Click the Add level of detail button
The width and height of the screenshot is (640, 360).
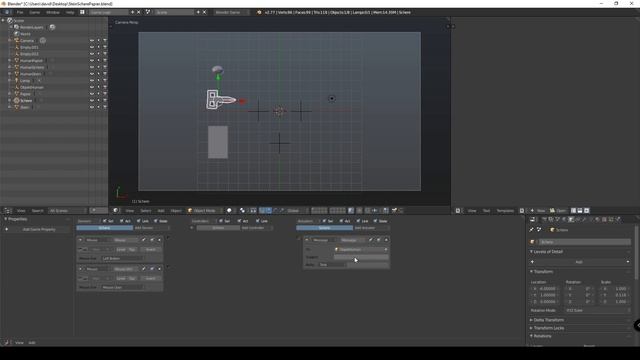580,262
